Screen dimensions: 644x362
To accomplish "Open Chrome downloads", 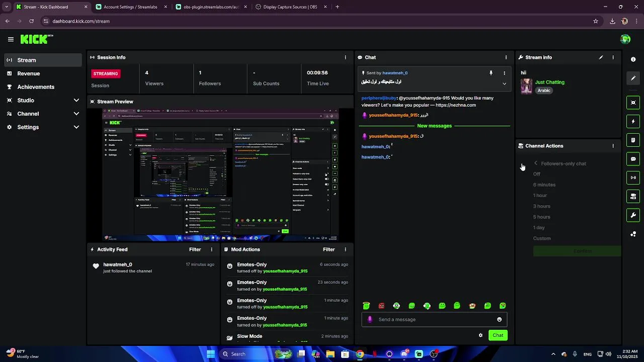I will point(612,21).
